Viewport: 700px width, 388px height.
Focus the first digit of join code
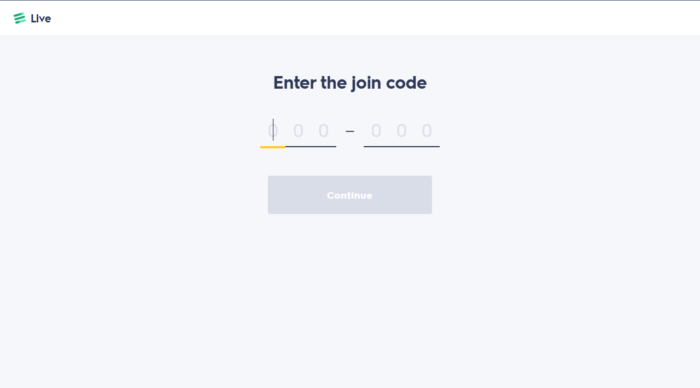273,131
